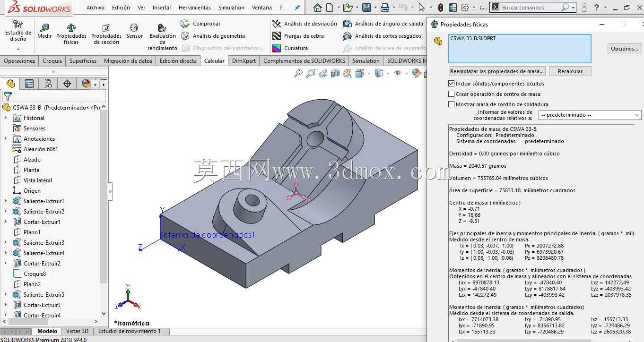
Task: Open Análisis de ángulo de salida
Action: pyautogui.click(x=383, y=24)
